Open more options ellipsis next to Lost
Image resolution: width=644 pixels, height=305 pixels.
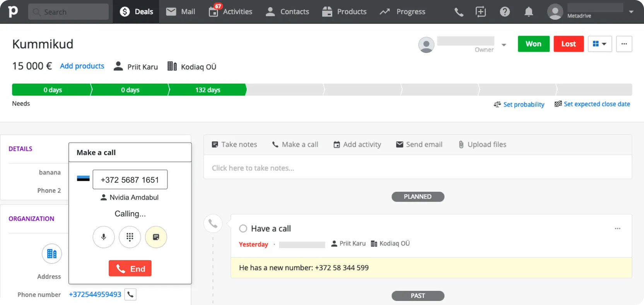point(624,44)
